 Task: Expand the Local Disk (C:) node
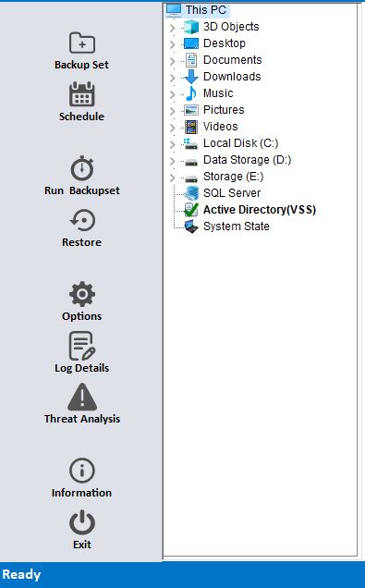pos(173,144)
